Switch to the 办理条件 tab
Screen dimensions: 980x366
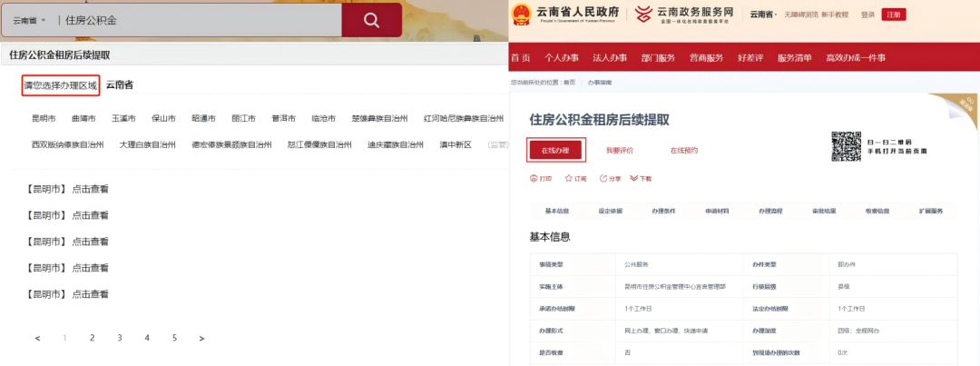pos(663,211)
